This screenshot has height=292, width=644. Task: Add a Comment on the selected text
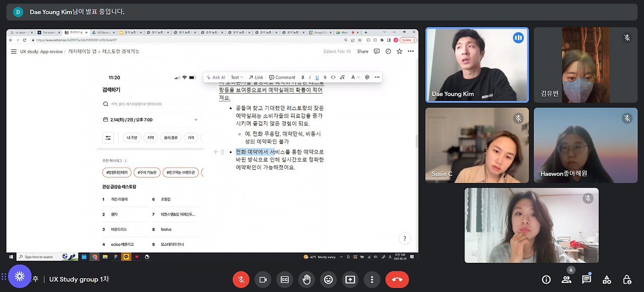pos(282,78)
